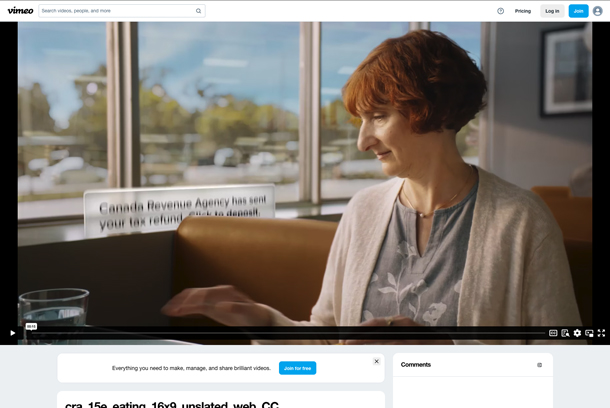The image size is (610, 408).
Task: Open the Pricing page
Action: 522,11
